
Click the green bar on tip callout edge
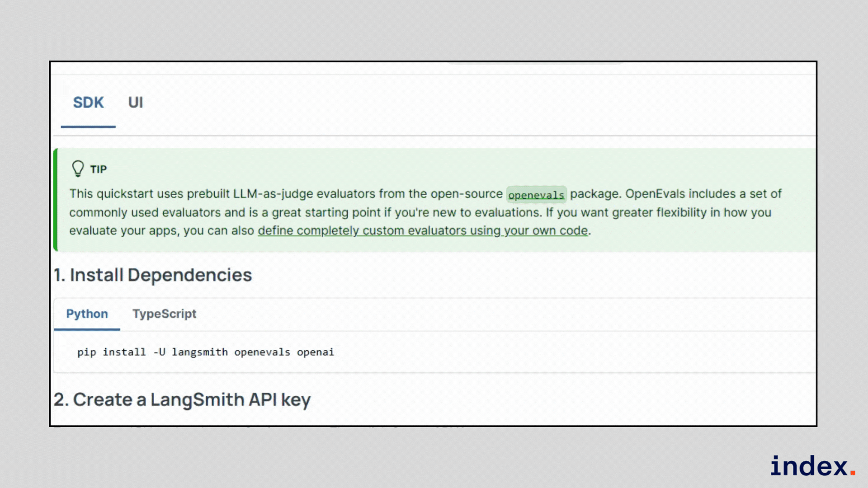pyautogui.click(x=56, y=199)
